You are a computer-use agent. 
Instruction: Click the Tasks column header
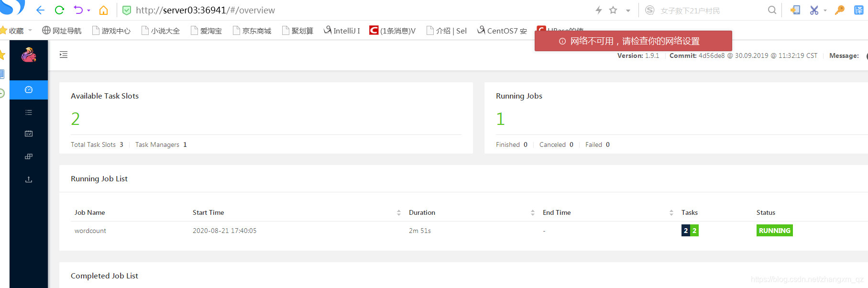(x=689, y=212)
